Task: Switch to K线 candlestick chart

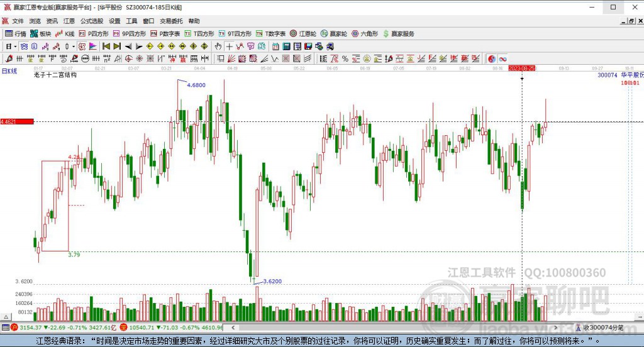Action: 65,34
